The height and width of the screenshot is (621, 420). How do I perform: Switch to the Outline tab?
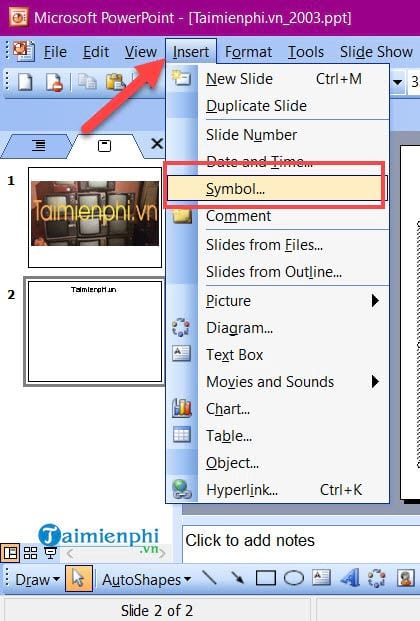tap(38, 146)
